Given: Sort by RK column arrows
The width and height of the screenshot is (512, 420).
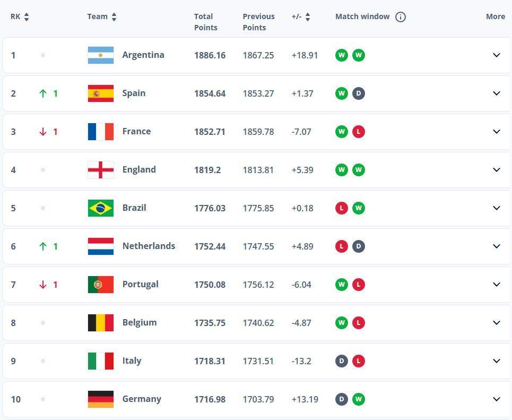Looking at the screenshot, I should (x=27, y=16).
